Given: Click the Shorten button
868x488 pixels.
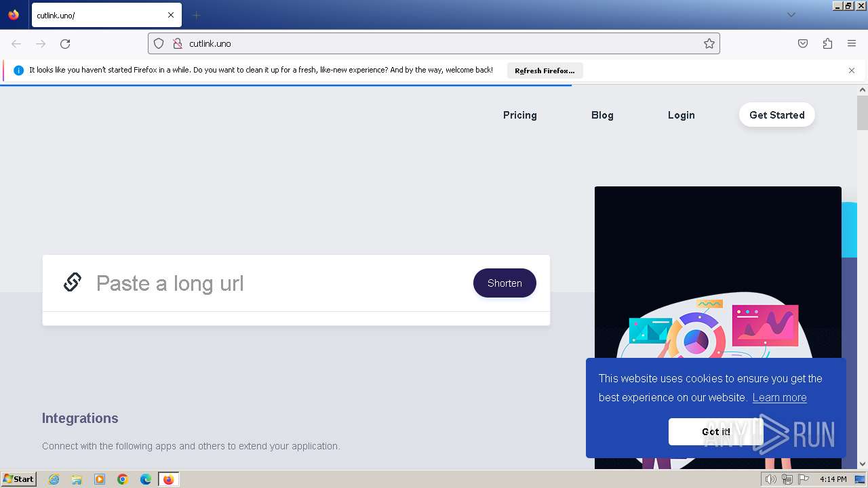Looking at the screenshot, I should coord(505,283).
